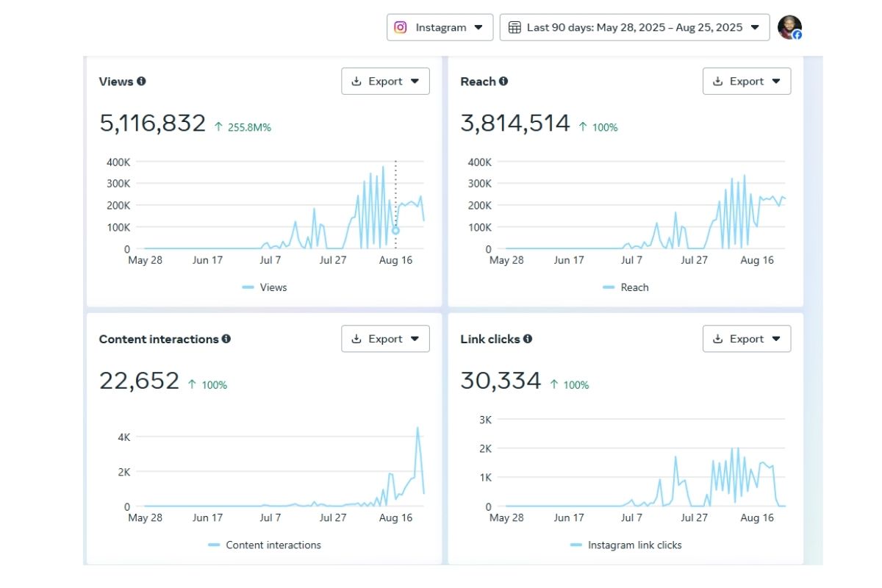The width and height of the screenshot is (882, 588).
Task: Toggle the Content interactions legend item
Action: pos(265,545)
